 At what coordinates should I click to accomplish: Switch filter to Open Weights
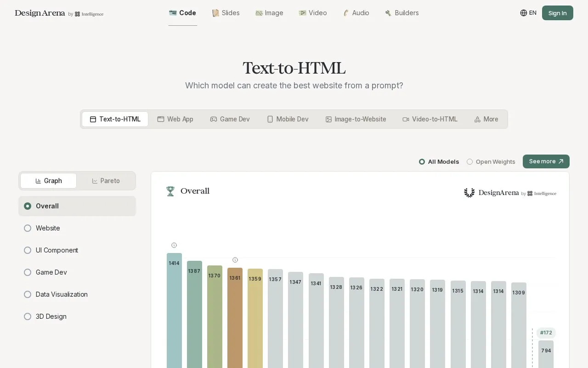click(x=491, y=161)
